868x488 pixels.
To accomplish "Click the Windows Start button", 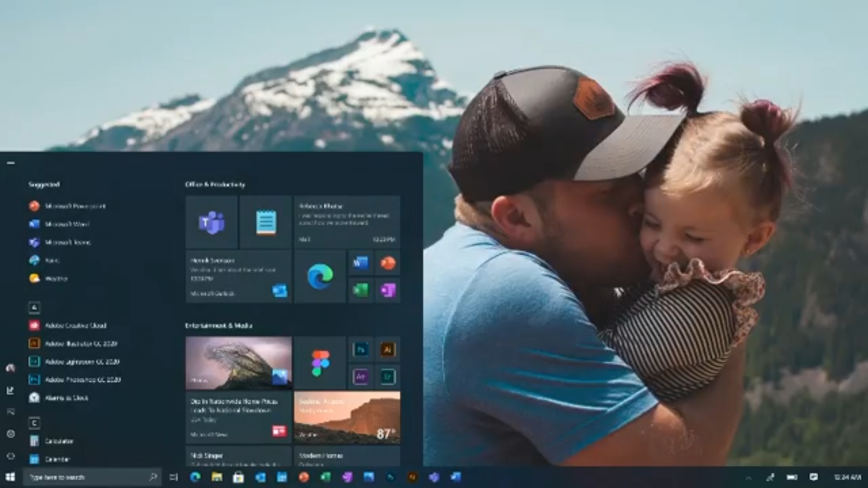I will (10, 477).
